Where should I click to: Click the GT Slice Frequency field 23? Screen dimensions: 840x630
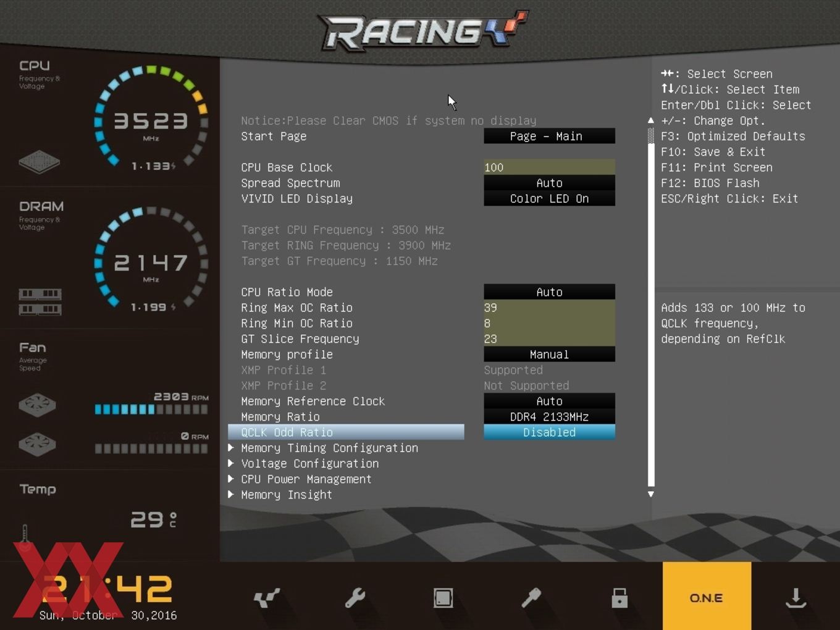click(549, 338)
